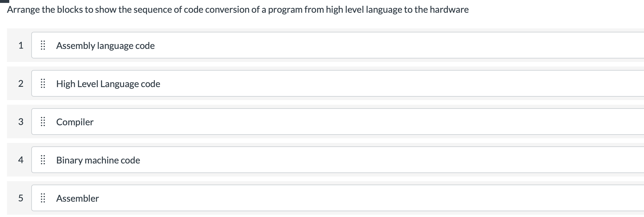The image size is (644, 217).
Task: Select the row number 3
Action: [x=21, y=122]
